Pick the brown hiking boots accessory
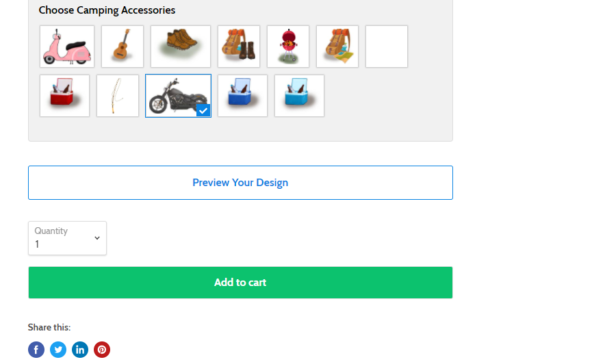Viewport: 592px width, 364px height. (x=181, y=47)
